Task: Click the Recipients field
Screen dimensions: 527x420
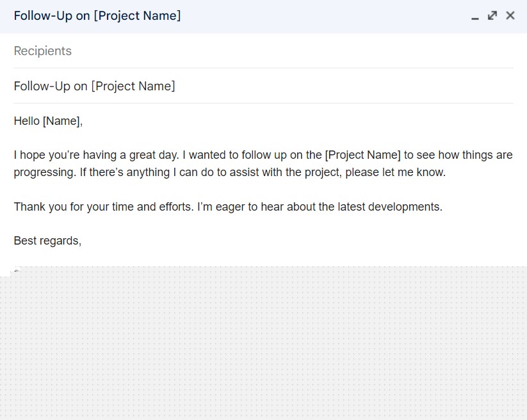Action: tap(264, 51)
